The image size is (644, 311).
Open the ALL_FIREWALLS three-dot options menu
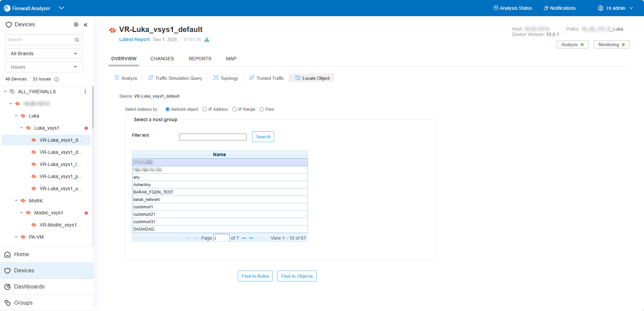85,92
